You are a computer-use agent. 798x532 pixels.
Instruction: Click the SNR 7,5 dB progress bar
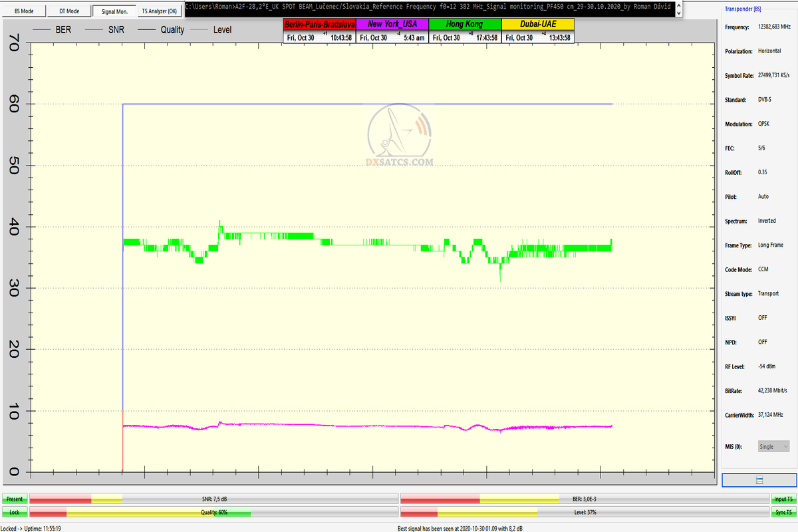coord(213,499)
